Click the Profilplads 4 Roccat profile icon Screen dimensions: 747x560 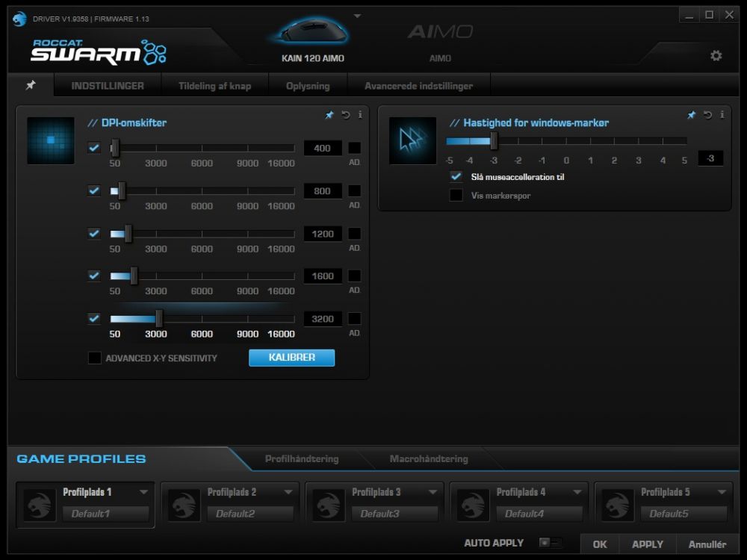[473, 505]
